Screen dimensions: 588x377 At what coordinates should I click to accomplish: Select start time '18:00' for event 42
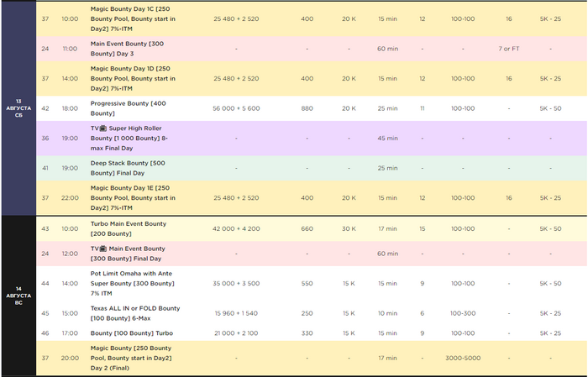[x=70, y=108]
